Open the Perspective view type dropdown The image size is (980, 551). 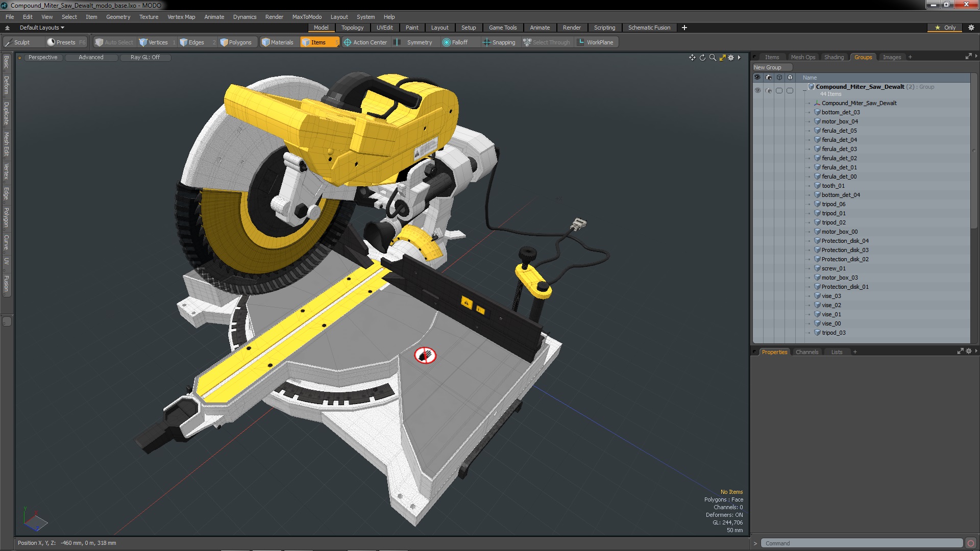(x=43, y=58)
